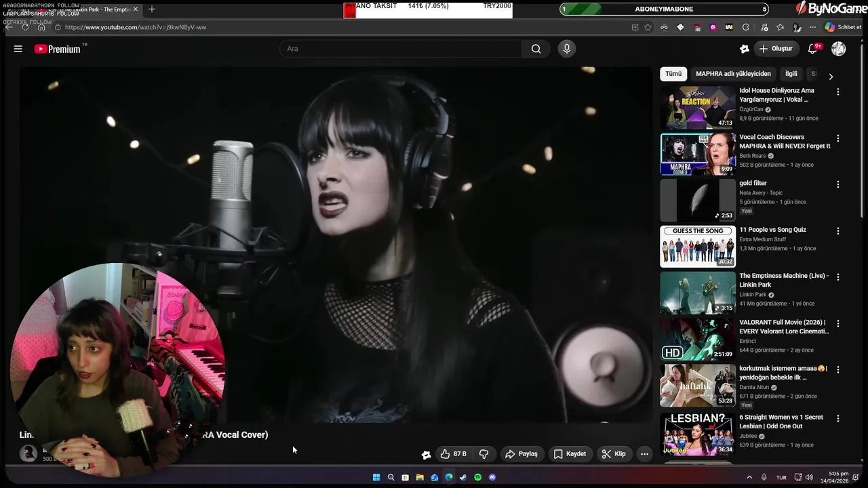The width and height of the screenshot is (868, 488).
Task: Open Windows taskbar search
Action: click(x=391, y=477)
